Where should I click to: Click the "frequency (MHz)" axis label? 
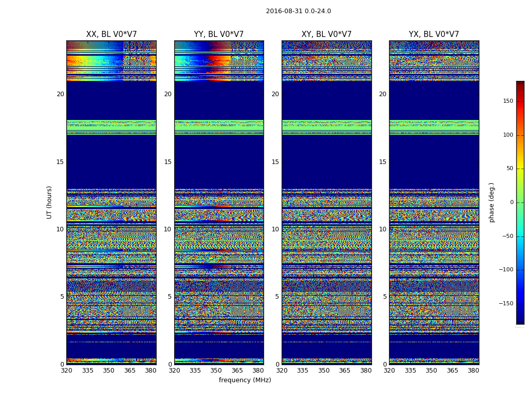tap(245, 380)
